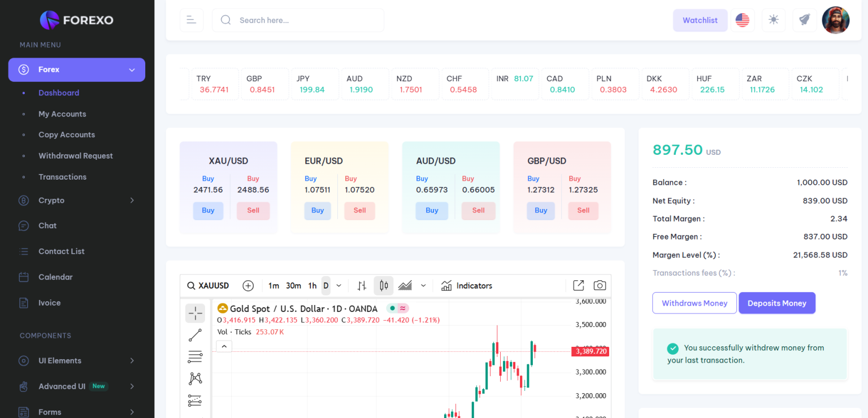
Task: Switch the chart to candlestick display
Action: pyautogui.click(x=384, y=285)
